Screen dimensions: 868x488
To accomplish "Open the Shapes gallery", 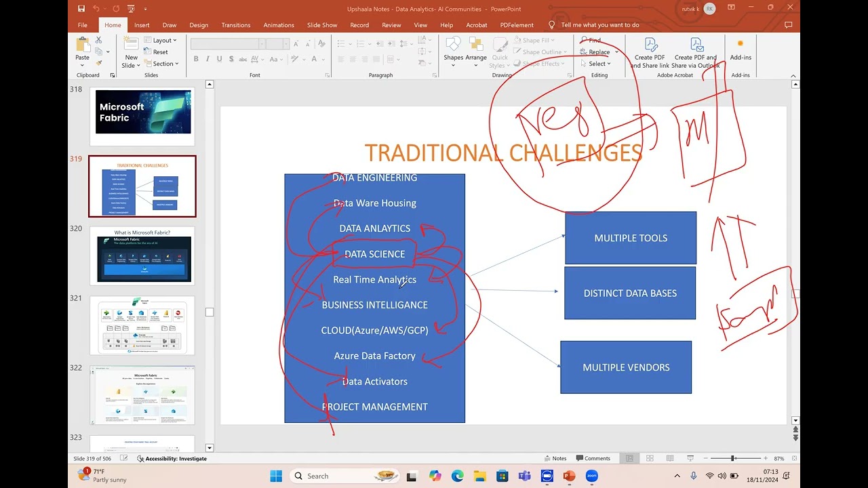I will (453, 49).
